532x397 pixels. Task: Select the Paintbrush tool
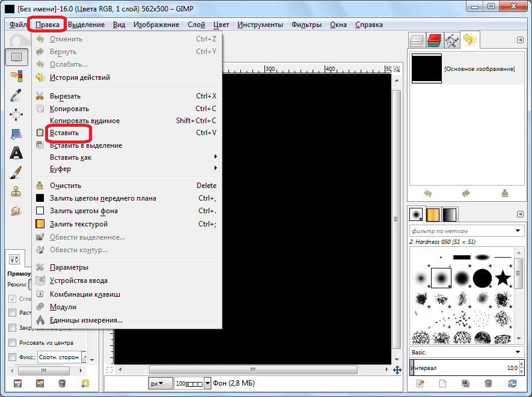16,172
